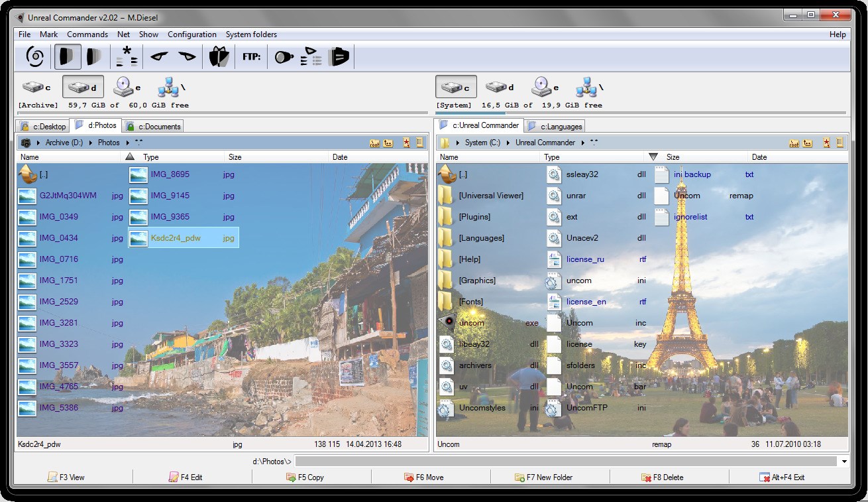Expand arrow before Archive (D:) breadcrumb
The image size is (868, 502).
pyautogui.click(x=38, y=143)
